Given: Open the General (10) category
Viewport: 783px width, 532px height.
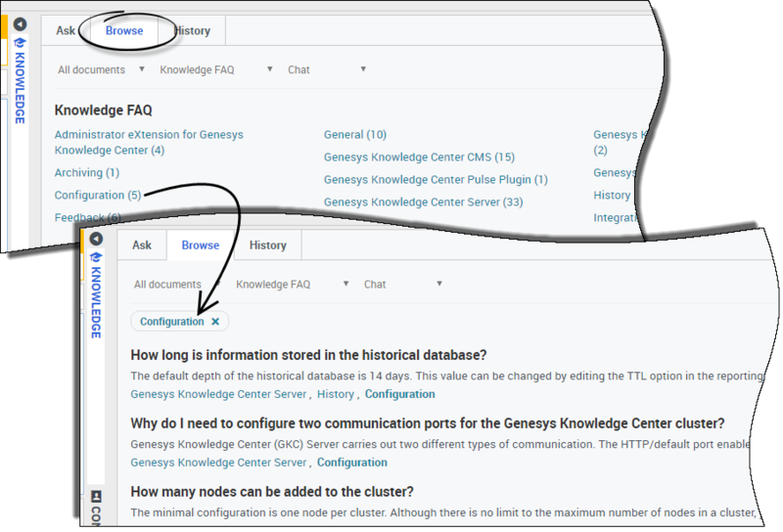Looking at the screenshot, I should pos(355,135).
